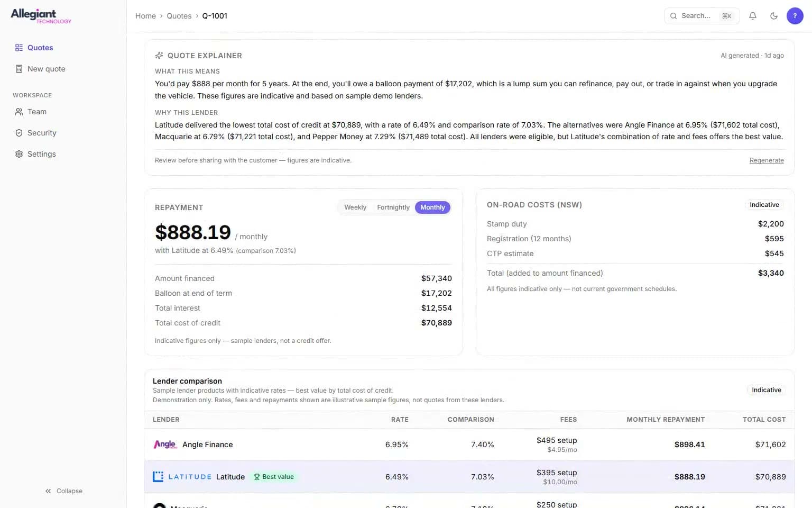Viewport: 812px width, 508px height.
Task: Click Stamp duty value $2,200
Action: (771, 224)
